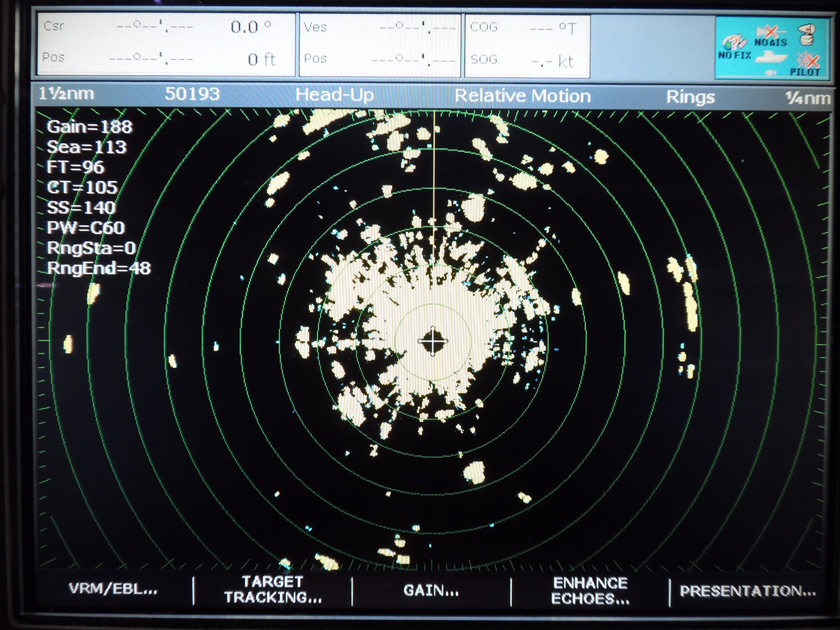
Task: Click the ¼nm ring spacing value
Action: click(807, 98)
